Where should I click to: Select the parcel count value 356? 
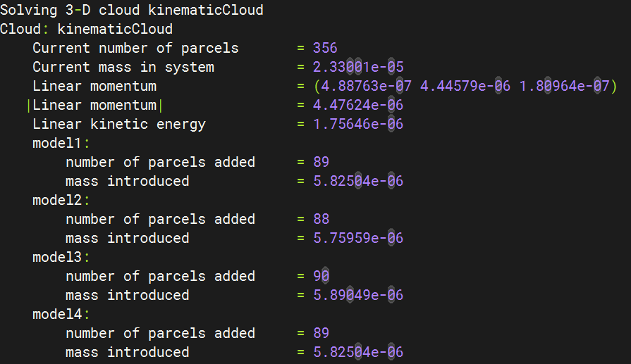326,49
